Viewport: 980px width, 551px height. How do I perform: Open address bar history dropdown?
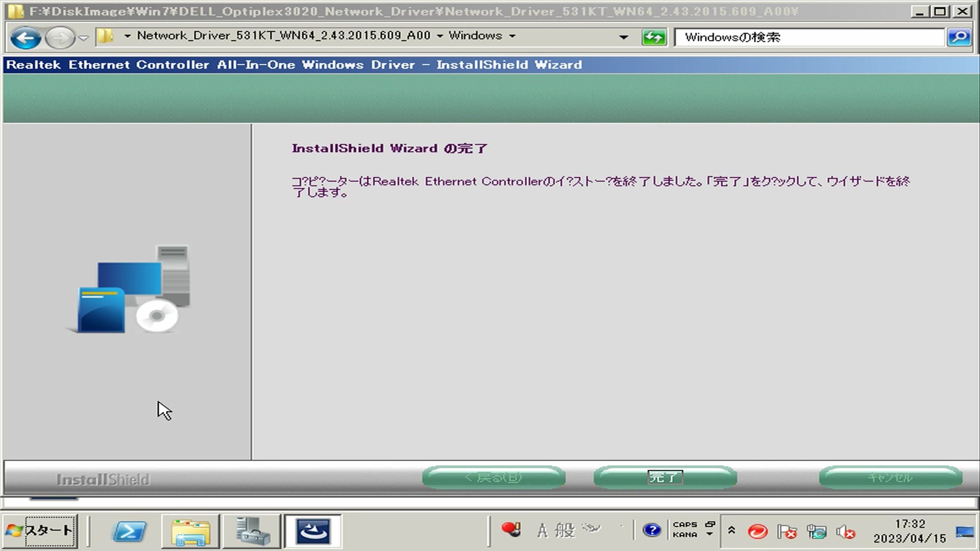click(x=623, y=37)
